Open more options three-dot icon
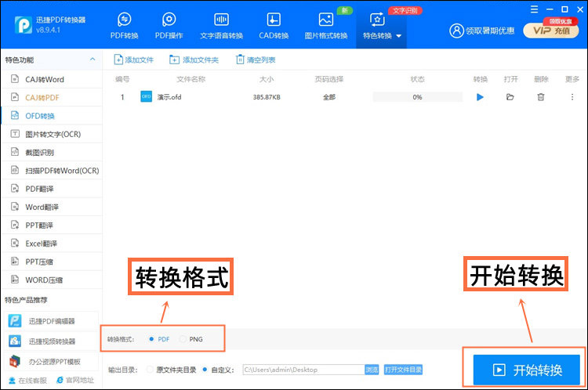 572,97
